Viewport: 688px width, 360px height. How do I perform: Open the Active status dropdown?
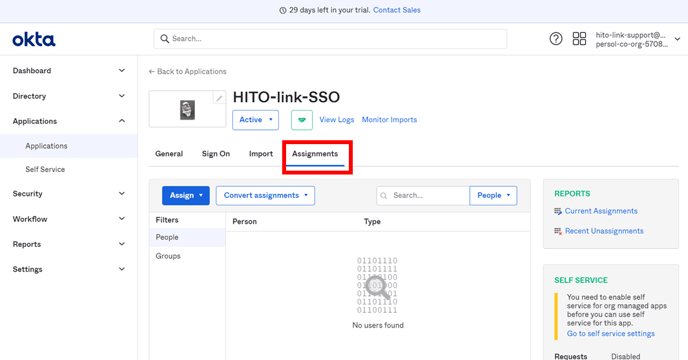point(255,120)
